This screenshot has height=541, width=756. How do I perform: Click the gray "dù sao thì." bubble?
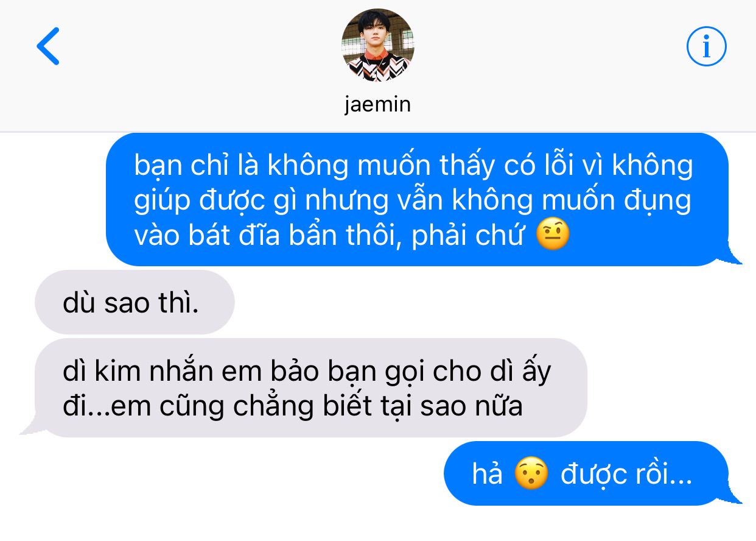click(135, 303)
